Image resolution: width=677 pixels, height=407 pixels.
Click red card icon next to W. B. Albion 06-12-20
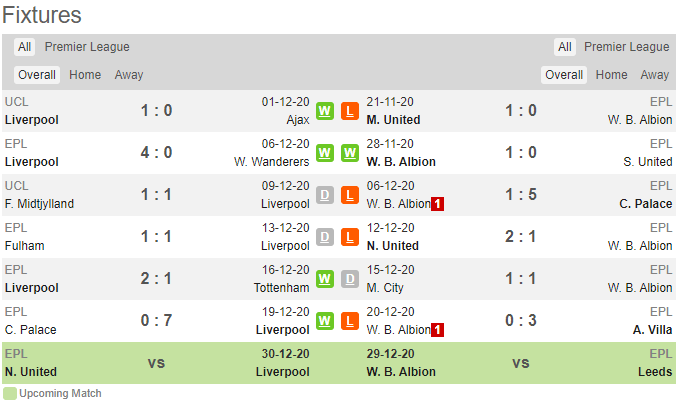[x=437, y=204]
